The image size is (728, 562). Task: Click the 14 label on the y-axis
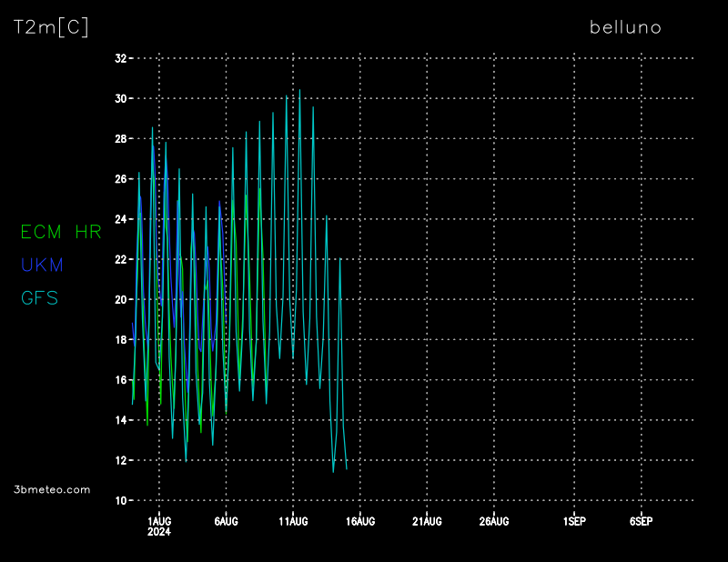click(x=120, y=420)
